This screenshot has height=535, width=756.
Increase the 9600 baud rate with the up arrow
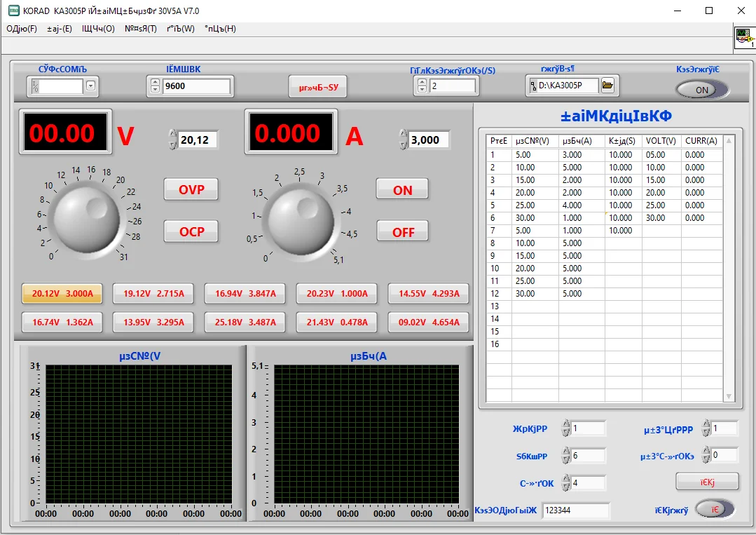[x=155, y=83]
